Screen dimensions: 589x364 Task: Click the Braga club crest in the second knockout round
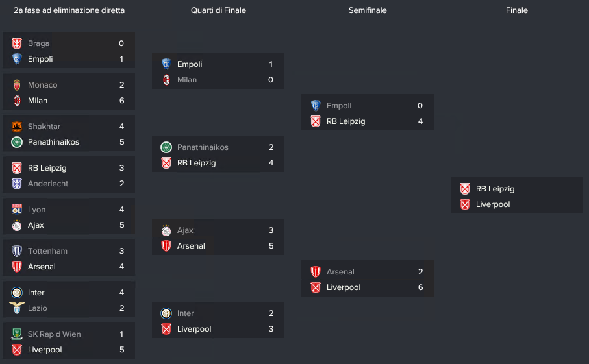(x=17, y=43)
